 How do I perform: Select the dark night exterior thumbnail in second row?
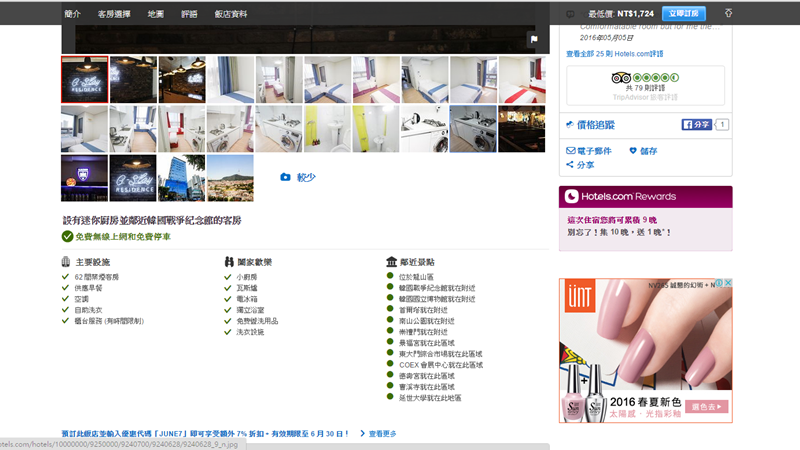(521, 129)
